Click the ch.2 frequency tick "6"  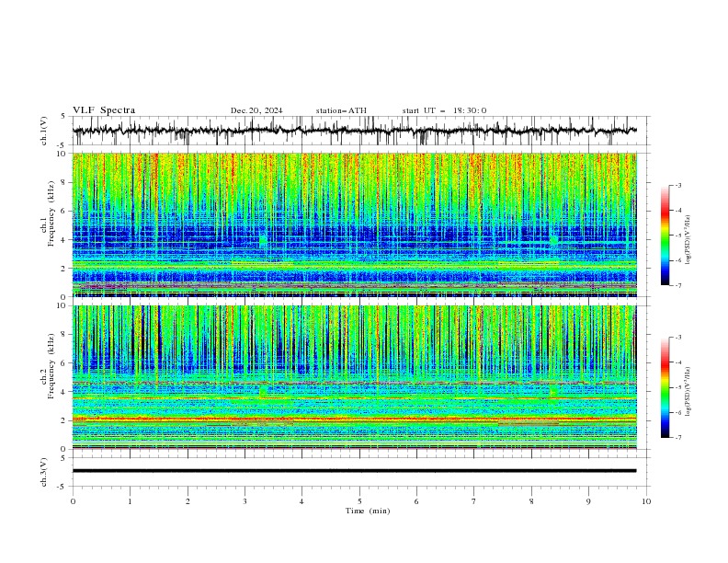[x=65, y=363]
